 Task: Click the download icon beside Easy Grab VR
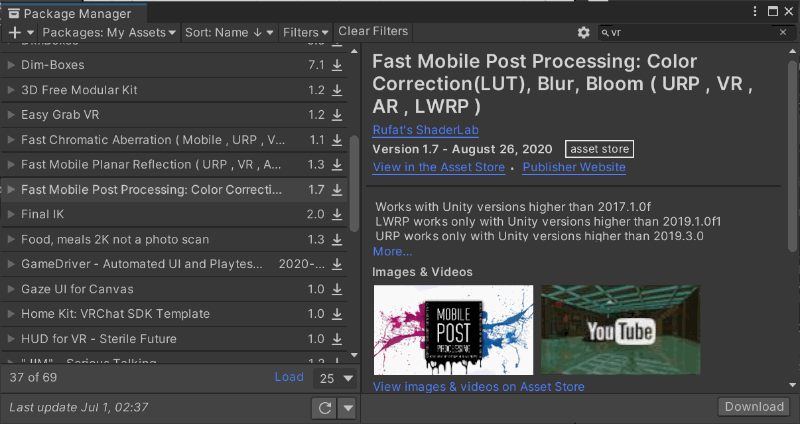(337, 115)
